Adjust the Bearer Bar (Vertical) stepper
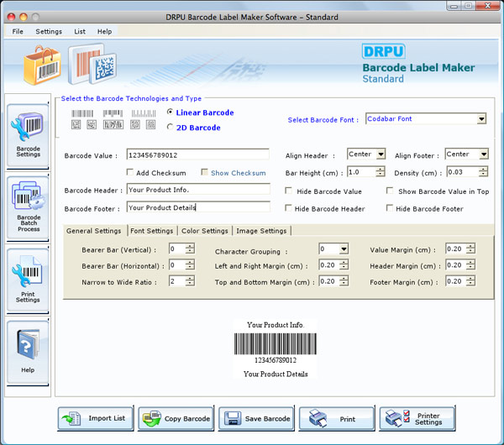 [x=190, y=249]
